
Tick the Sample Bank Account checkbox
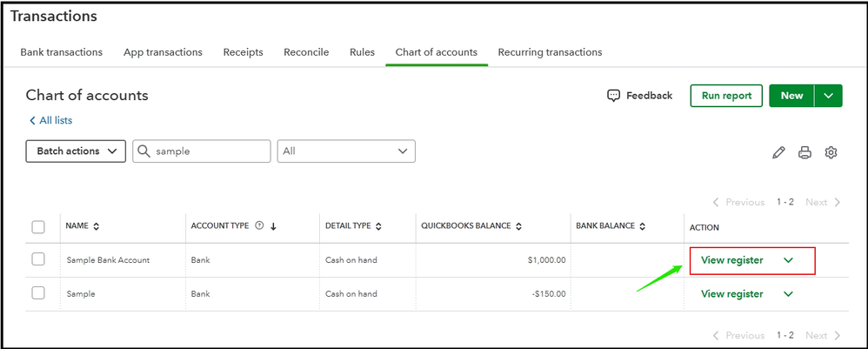pyautogui.click(x=38, y=259)
